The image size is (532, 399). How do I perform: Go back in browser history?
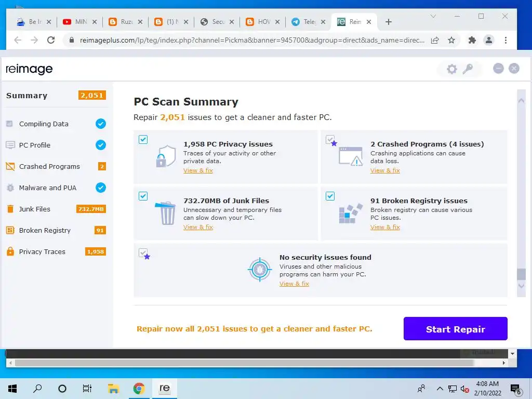(18, 41)
